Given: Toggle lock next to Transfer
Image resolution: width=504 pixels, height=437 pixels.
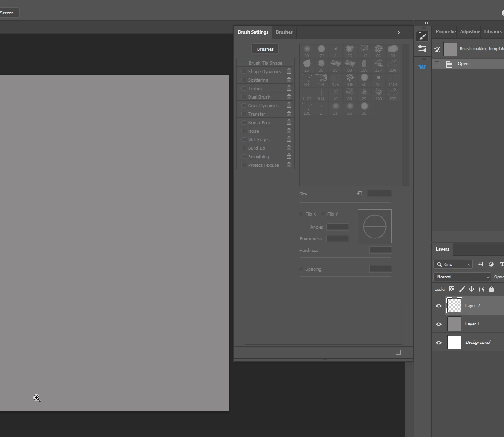Looking at the screenshot, I should [289, 113].
